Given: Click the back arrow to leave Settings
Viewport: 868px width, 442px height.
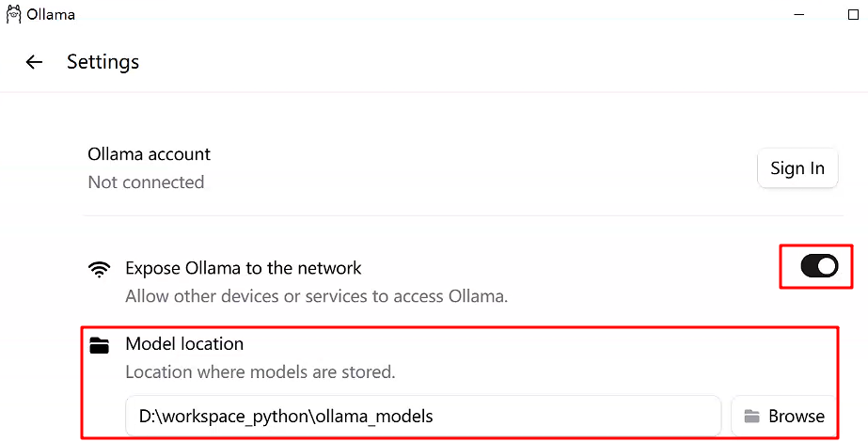Looking at the screenshot, I should point(35,62).
